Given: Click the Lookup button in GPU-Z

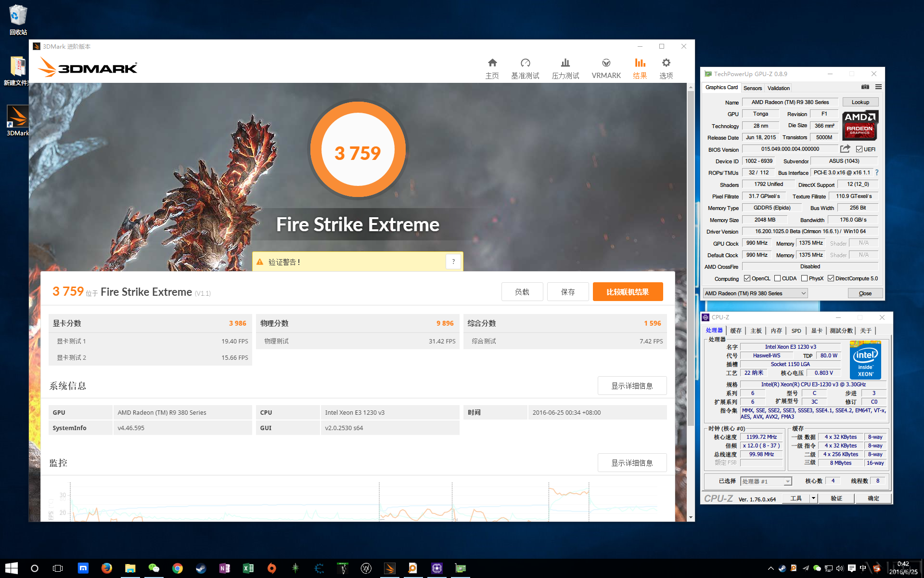Looking at the screenshot, I should (860, 102).
